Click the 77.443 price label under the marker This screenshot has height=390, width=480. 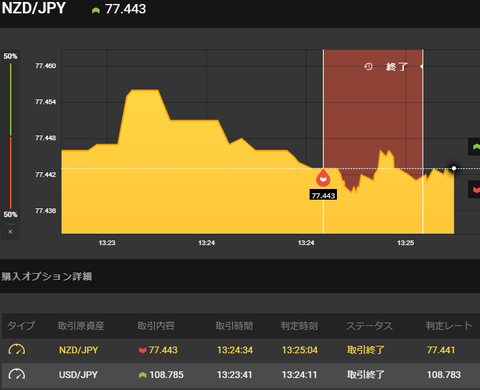pos(323,195)
